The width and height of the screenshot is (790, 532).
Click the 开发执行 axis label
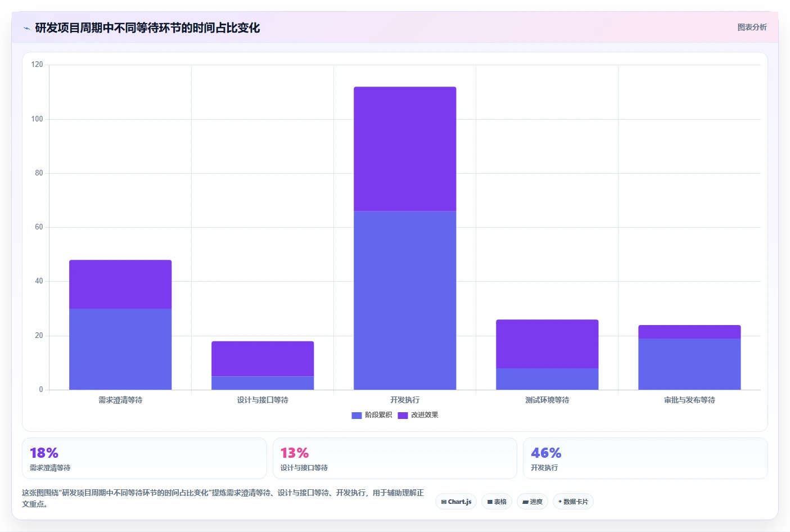[x=405, y=400]
